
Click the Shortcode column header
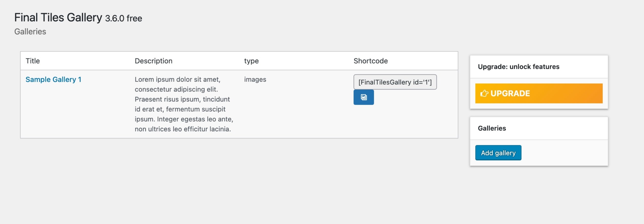coord(370,61)
